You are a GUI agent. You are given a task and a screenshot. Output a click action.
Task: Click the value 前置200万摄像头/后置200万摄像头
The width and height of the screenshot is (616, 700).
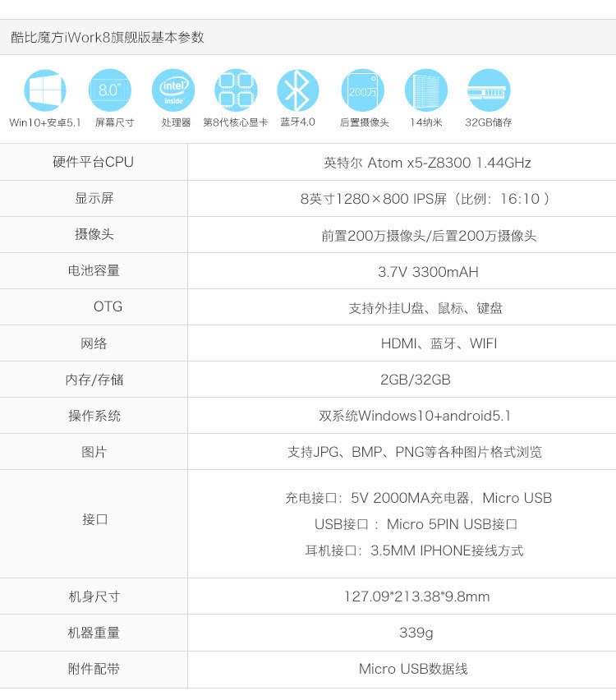[x=429, y=236]
